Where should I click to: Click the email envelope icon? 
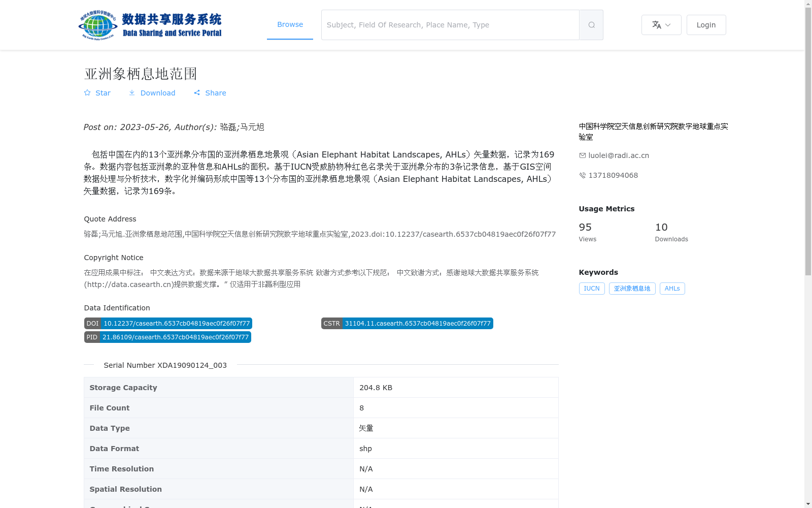[583, 155]
